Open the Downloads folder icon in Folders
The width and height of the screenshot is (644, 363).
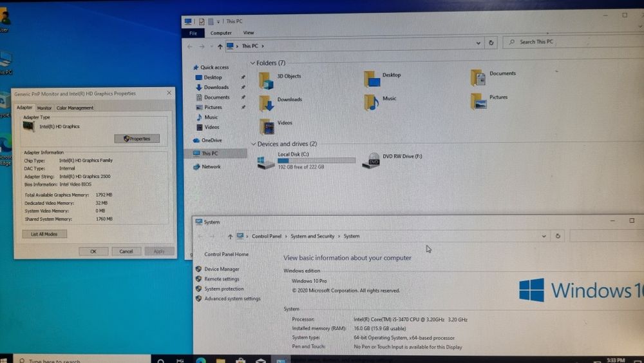[266, 103]
